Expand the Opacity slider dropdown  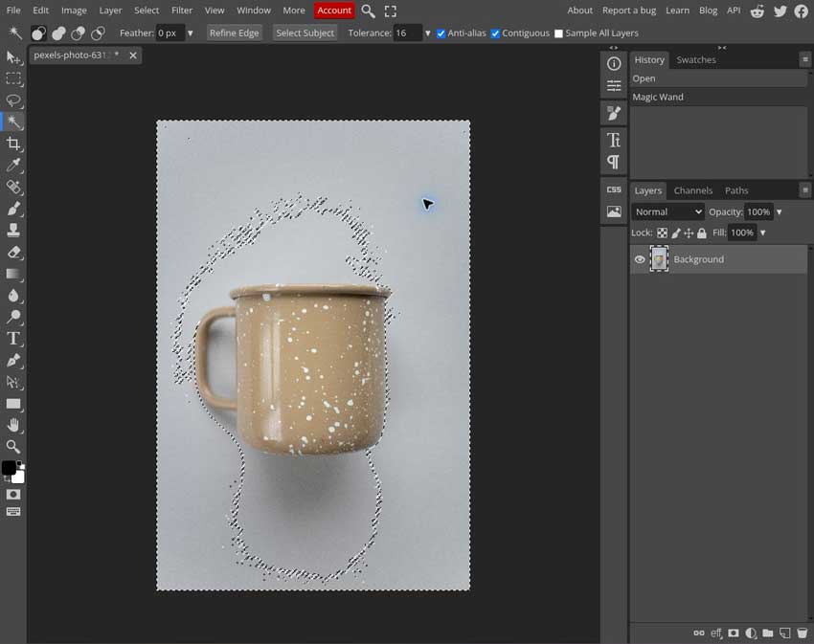(x=780, y=211)
